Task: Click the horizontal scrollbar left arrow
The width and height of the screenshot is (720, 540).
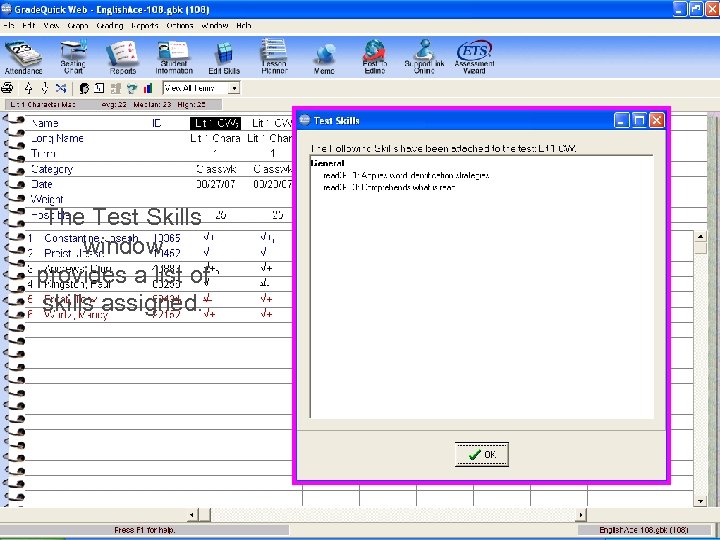Action: coord(193,515)
